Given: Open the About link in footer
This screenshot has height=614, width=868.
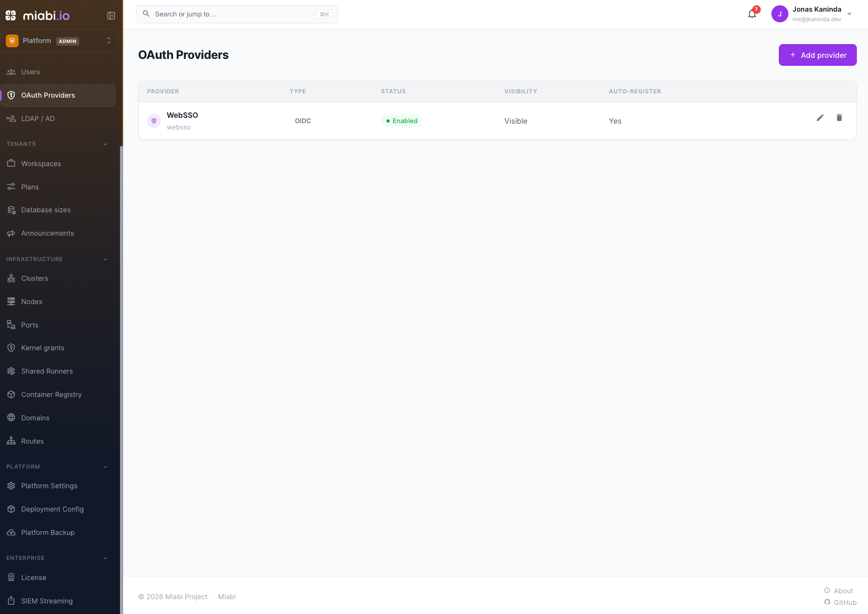Looking at the screenshot, I should coord(839,591).
